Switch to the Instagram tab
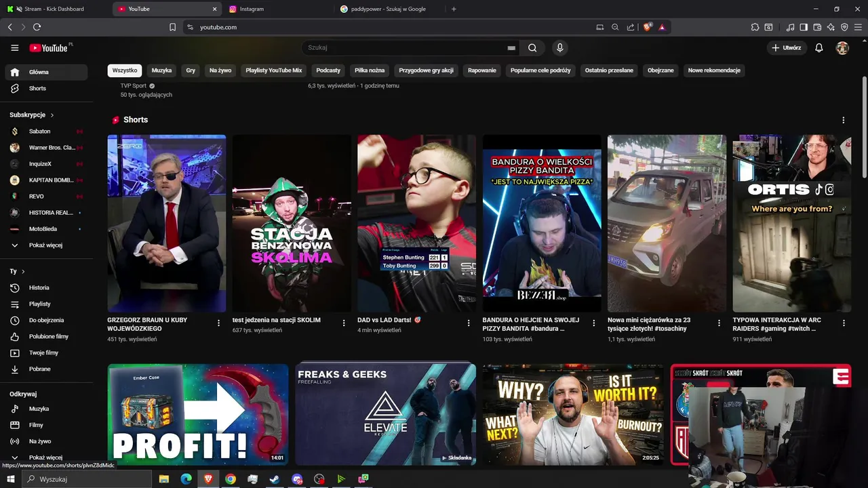Image resolution: width=868 pixels, height=488 pixels. coord(278,9)
